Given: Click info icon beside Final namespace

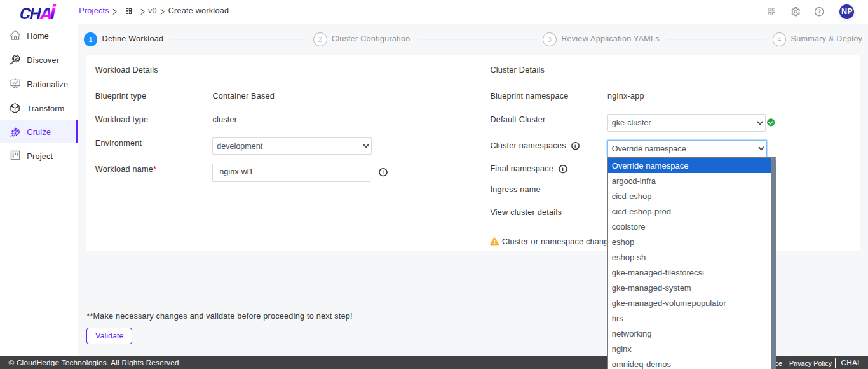Looking at the screenshot, I should 563,169.
